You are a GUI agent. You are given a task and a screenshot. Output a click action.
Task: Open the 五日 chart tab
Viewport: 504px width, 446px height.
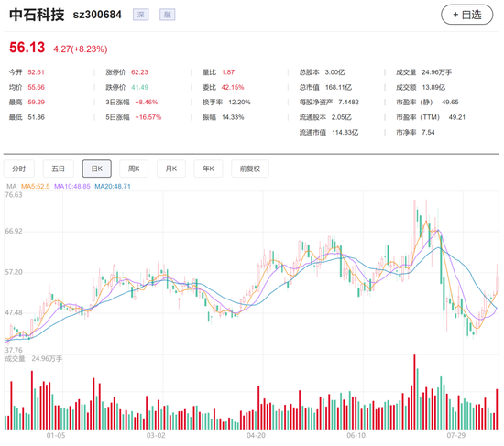58,169
